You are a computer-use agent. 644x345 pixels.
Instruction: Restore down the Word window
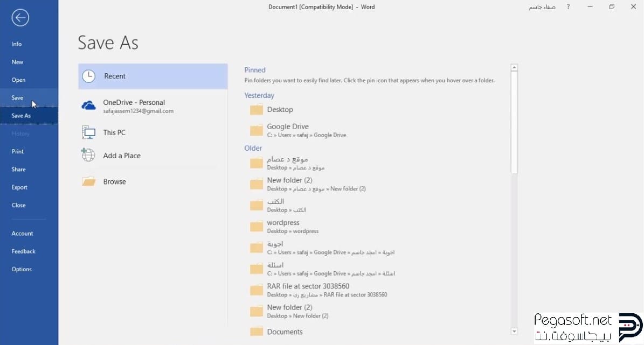pos(612,7)
